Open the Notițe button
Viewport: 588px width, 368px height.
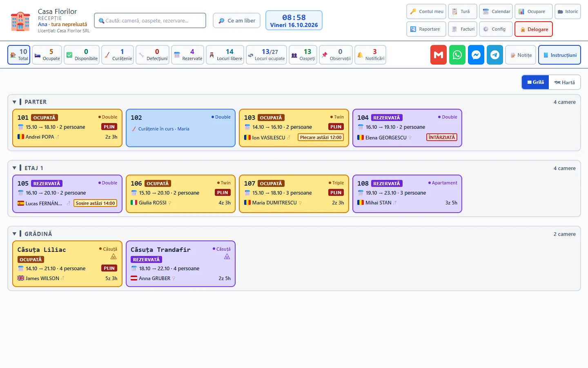tap(521, 55)
